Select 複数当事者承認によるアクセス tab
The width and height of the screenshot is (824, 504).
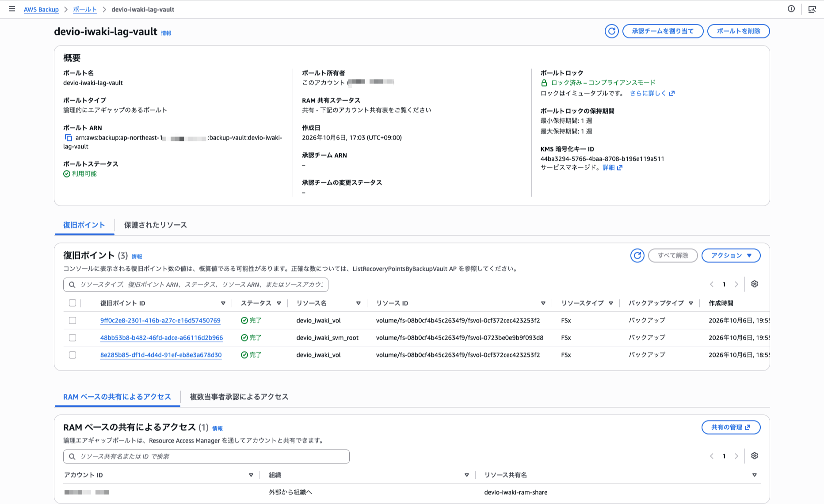pyautogui.click(x=239, y=397)
